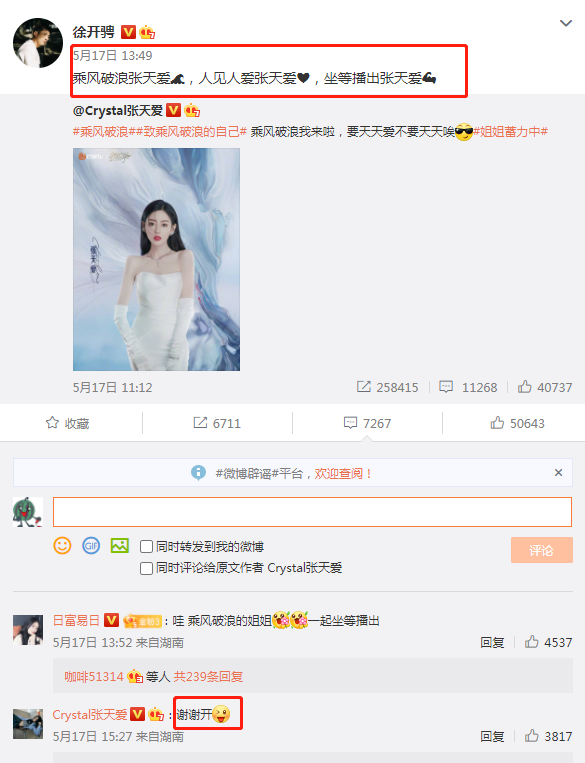This screenshot has width=585, height=763.
Task: Open the 7267 comments tab
Action: click(367, 423)
